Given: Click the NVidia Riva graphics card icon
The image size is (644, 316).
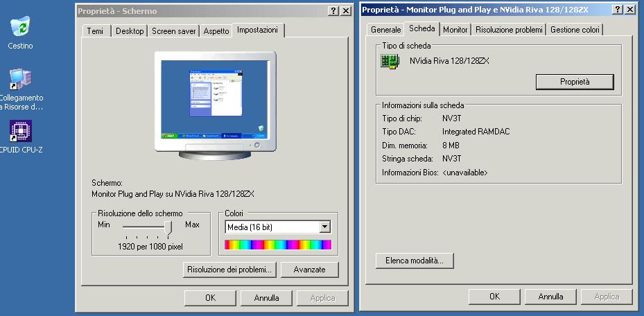Looking at the screenshot, I should (390, 62).
